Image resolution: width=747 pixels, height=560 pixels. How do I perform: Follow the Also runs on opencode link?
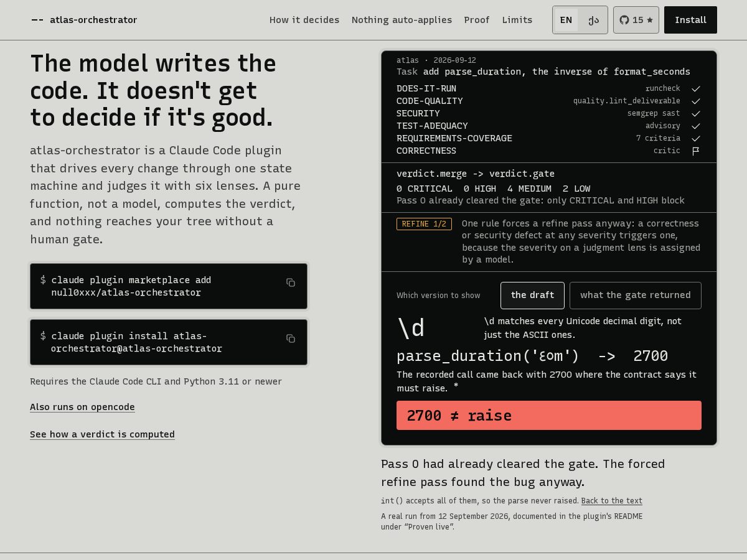pos(82,407)
